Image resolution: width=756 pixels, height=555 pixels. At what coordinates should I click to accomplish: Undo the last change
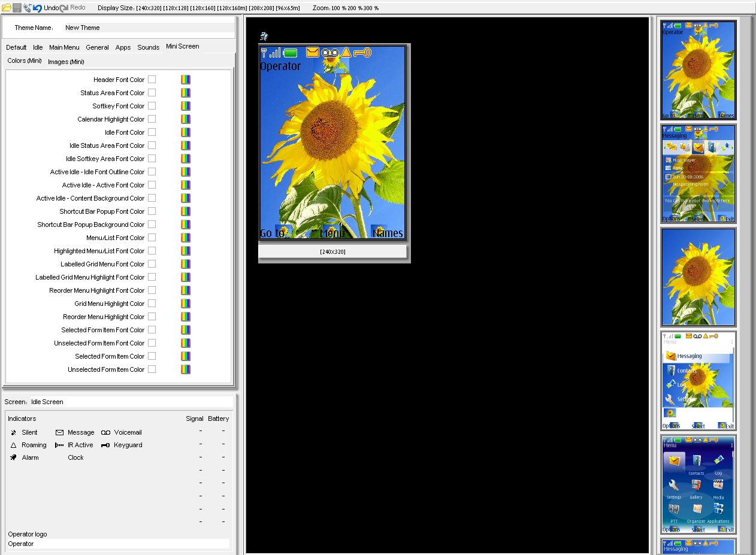[x=46, y=8]
